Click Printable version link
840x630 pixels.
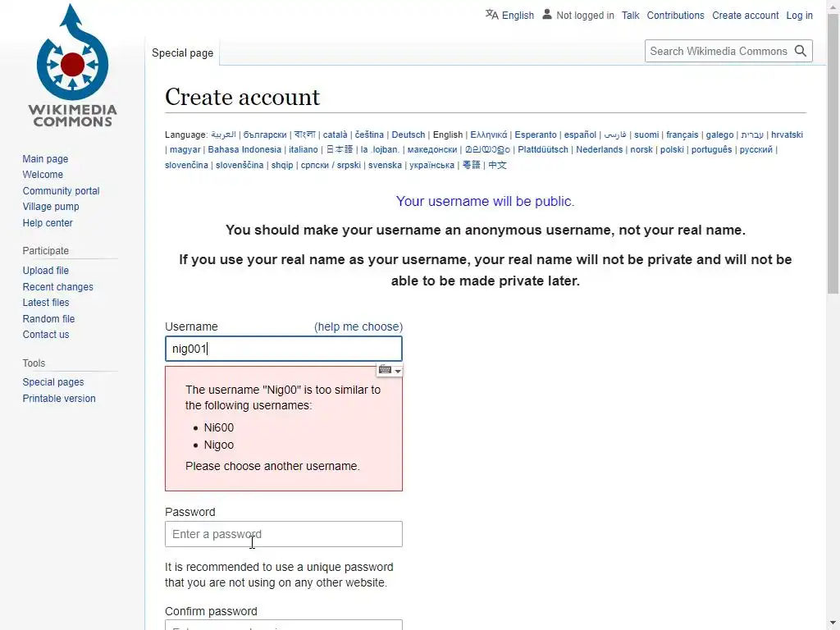point(59,399)
